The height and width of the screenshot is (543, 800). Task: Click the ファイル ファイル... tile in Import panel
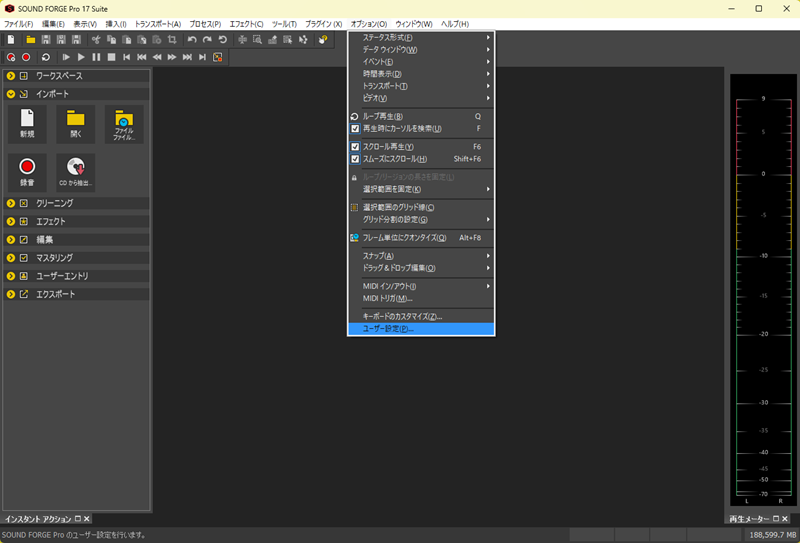pos(124,124)
